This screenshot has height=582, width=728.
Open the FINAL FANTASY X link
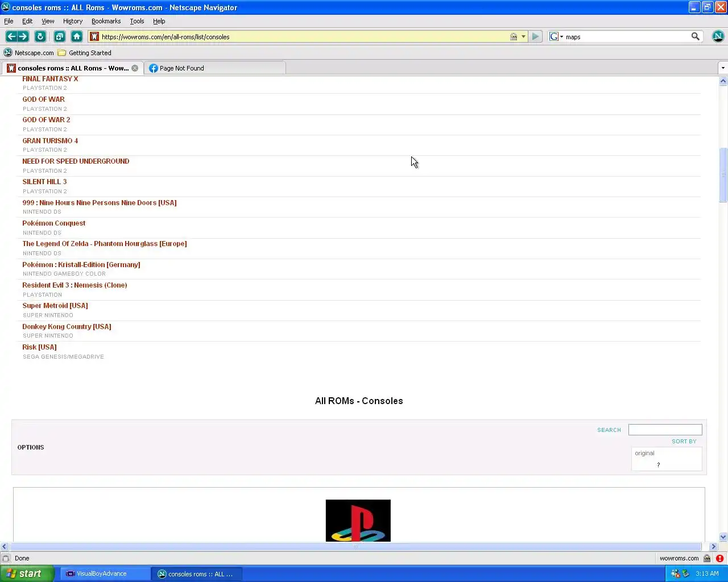pos(50,79)
